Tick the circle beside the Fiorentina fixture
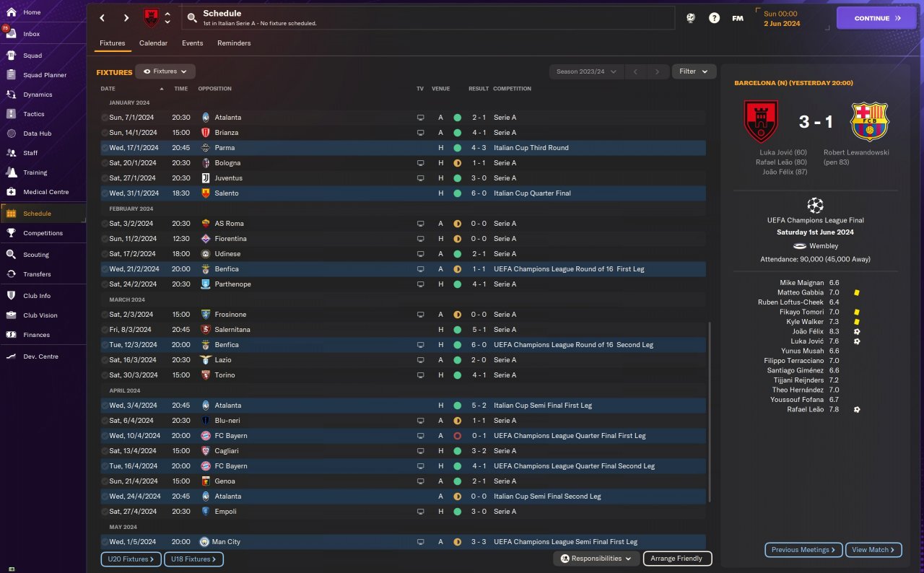This screenshot has width=924, height=573. point(105,239)
